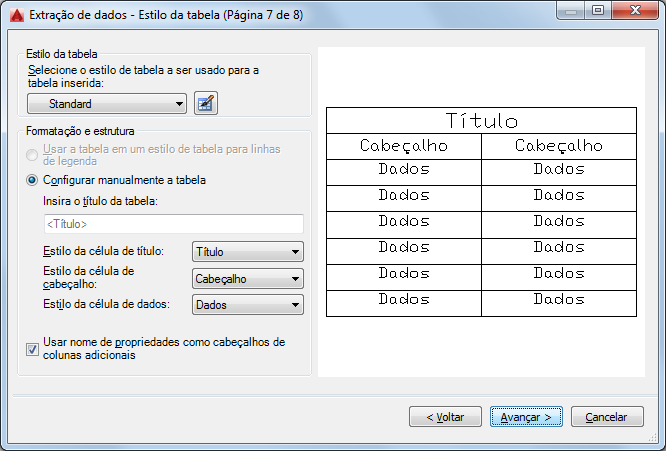Click the left Cabeçalho cell in preview
This screenshot has width=666, height=451.
tap(403, 147)
